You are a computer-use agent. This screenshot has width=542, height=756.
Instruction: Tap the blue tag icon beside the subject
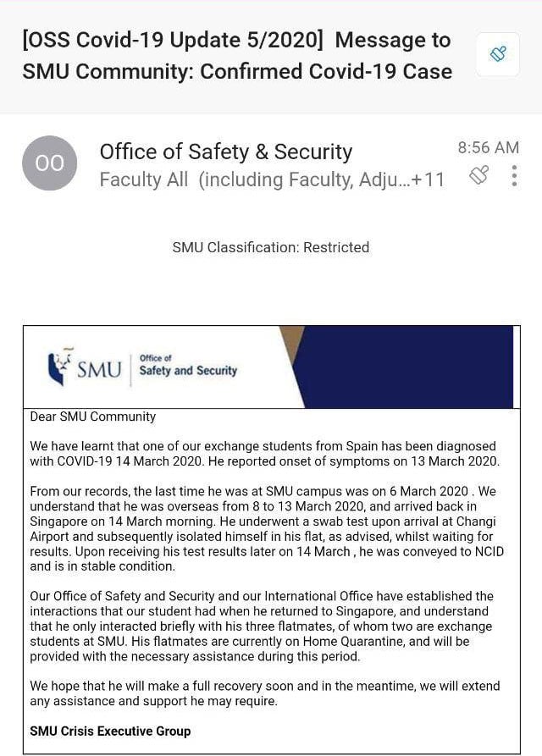coord(498,55)
